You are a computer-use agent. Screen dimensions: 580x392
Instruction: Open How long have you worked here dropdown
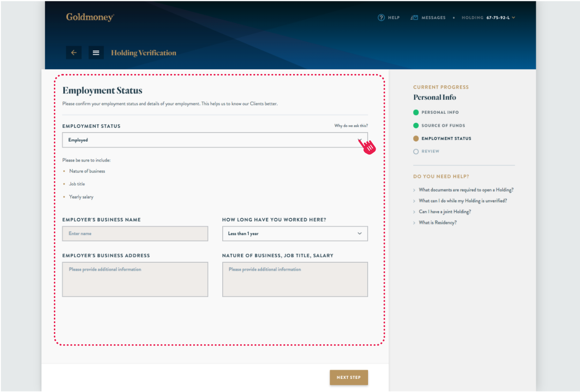coord(295,233)
